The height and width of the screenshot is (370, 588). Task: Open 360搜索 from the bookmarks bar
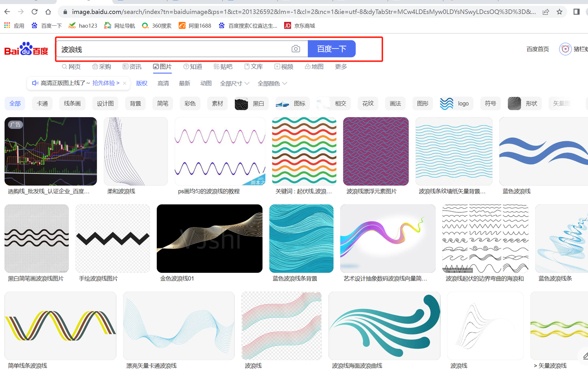(x=156, y=25)
